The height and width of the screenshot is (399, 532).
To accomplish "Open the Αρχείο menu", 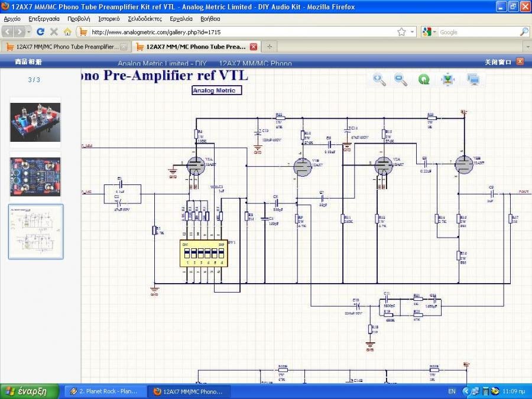I will tap(12, 19).
